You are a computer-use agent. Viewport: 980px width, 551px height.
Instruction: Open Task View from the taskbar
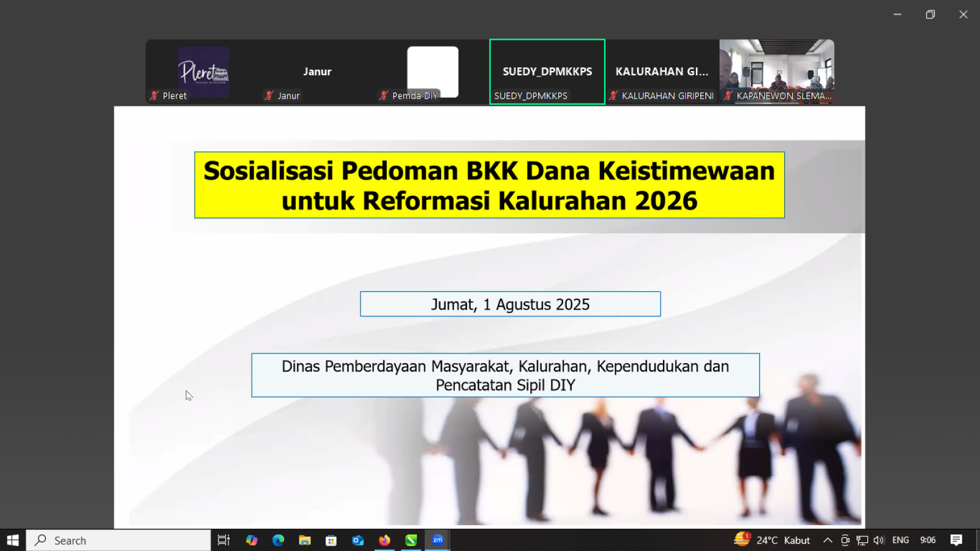tap(223, 540)
